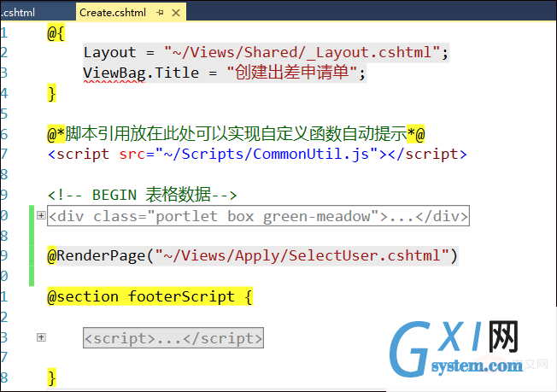
Task: Click the CommonUtil.js script tag line
Action: tap(257, 154)
